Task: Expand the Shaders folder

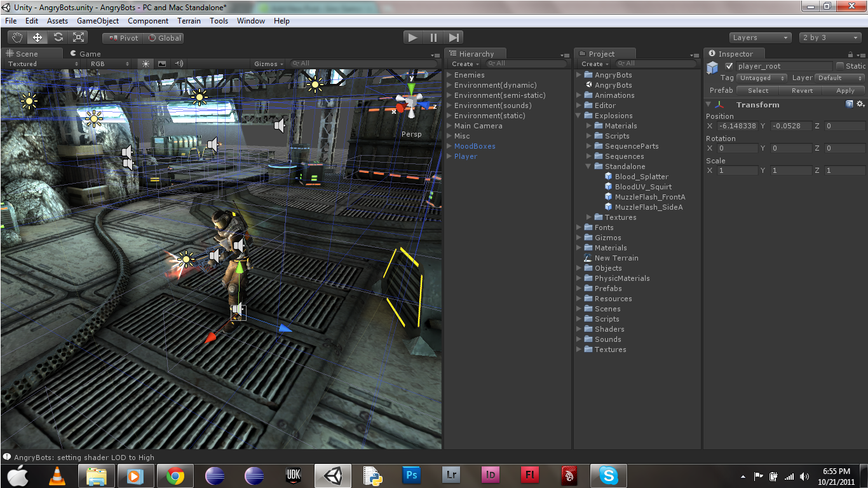Action: point(579,329)
